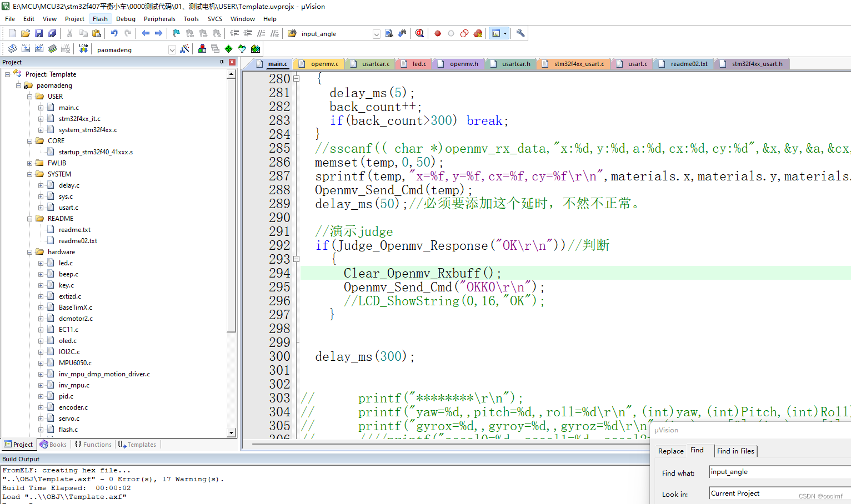Open the input_angle search combo box dropdown

point(377,34)
